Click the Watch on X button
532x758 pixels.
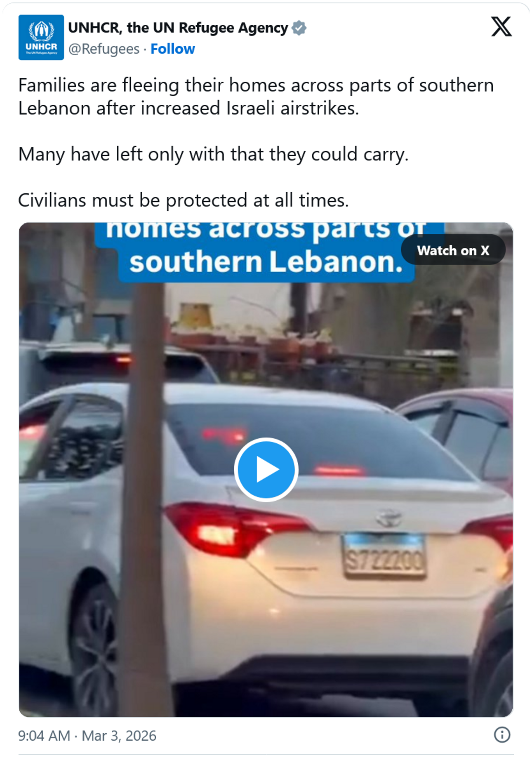point(453,250)
